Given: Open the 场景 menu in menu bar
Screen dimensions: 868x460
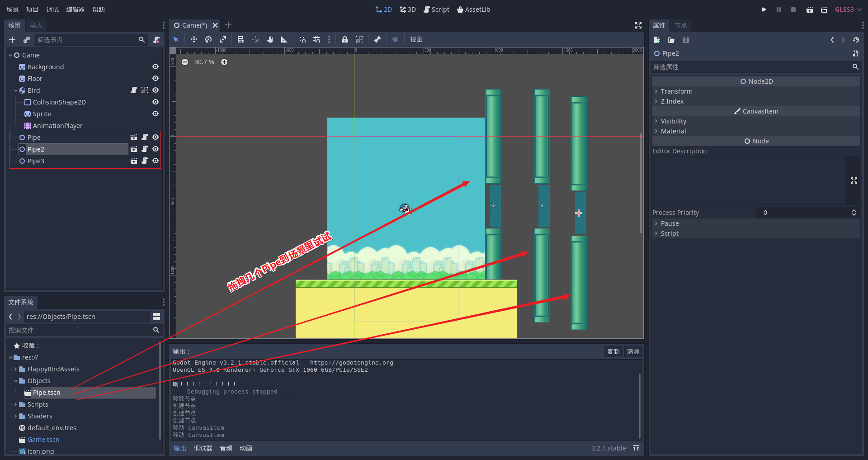Looking at the screenshot, I should point(13,9).
